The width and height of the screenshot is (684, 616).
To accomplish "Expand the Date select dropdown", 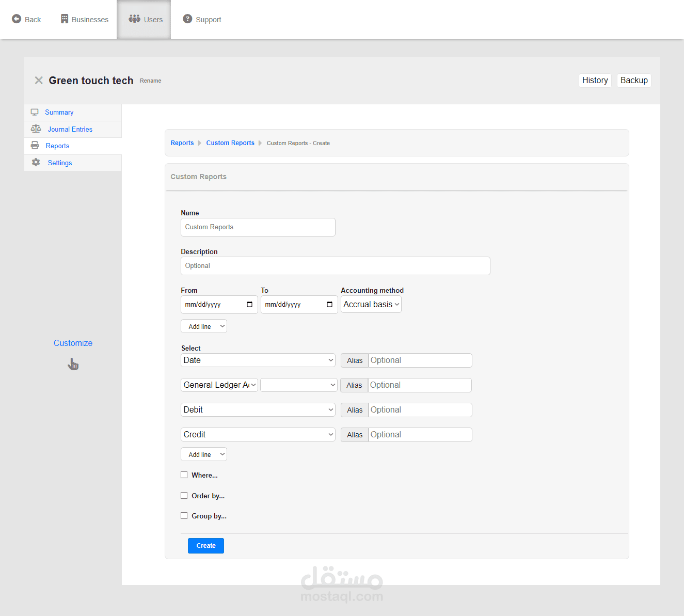I will click(258, 360).
